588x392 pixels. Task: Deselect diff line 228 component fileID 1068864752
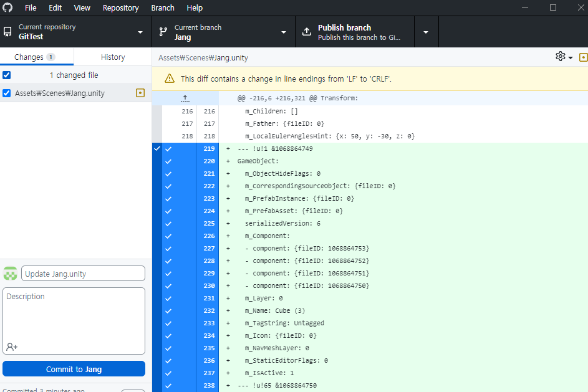(168, 261)
